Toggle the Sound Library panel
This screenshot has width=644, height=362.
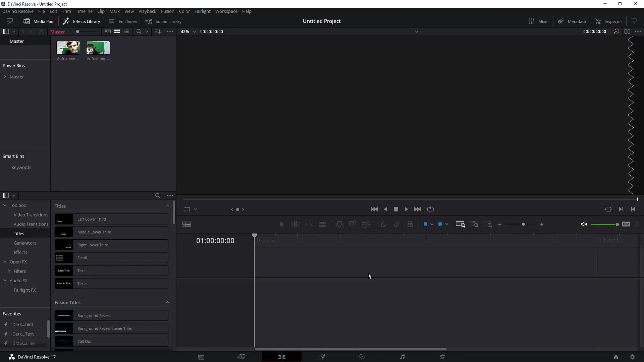[164, 21]
